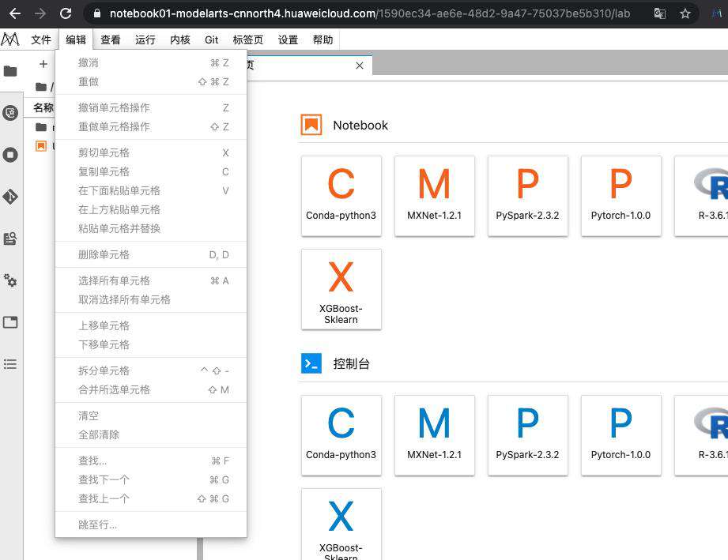Click the browser address bar URL

(370, 13)
